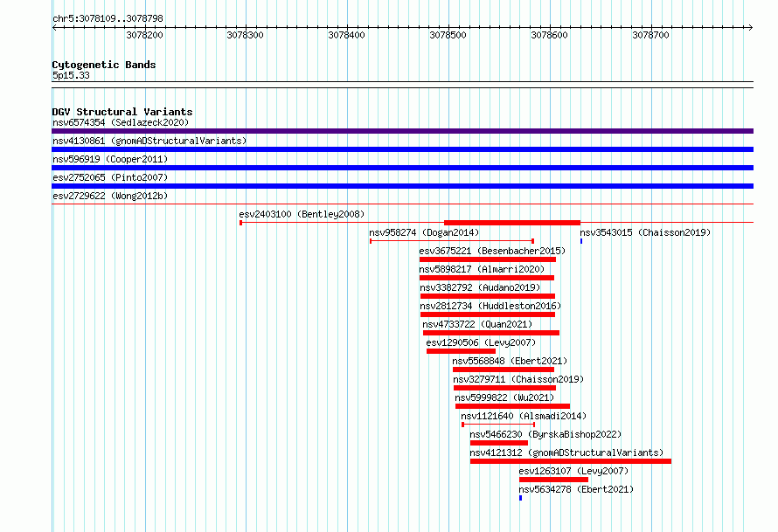
Task: Select esv1263107 (Levy2007) label
Action: click(x=573, y=471)
